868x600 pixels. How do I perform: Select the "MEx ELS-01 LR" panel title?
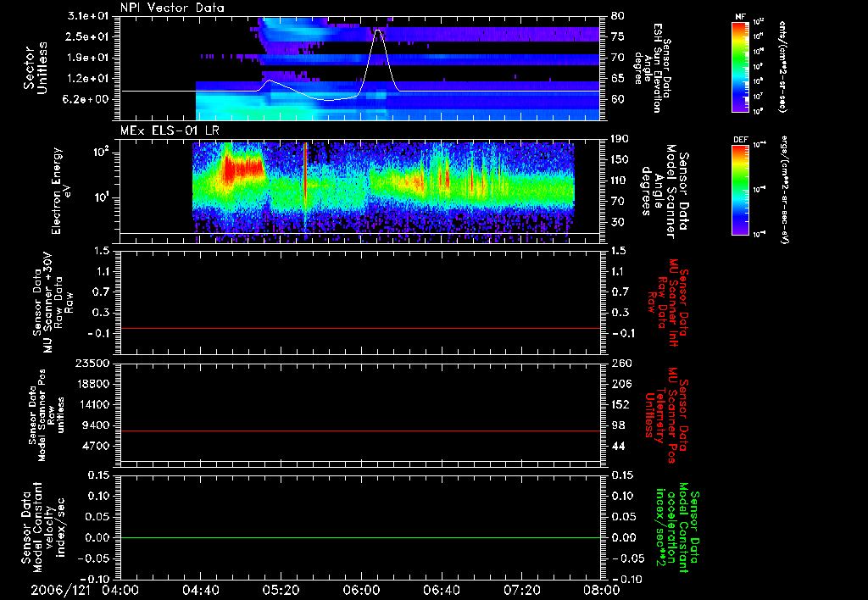pos(170,131)
